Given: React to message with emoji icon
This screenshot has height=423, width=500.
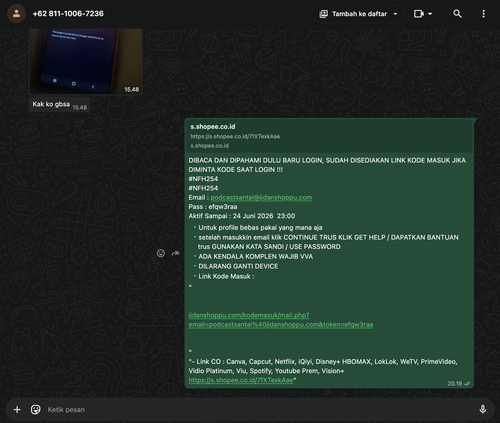Looking at the screenshot, I should click(161, 253).
